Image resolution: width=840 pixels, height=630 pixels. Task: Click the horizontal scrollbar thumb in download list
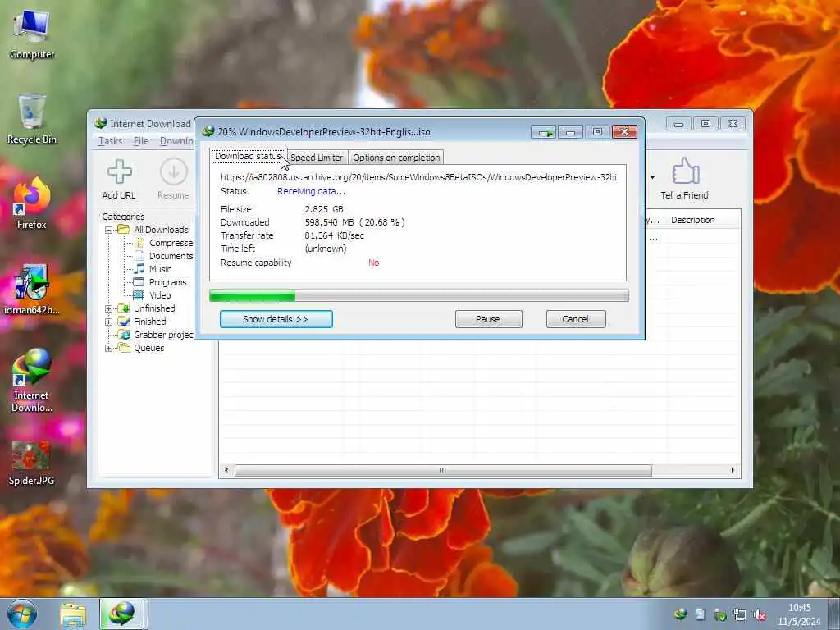coord(443,470)
